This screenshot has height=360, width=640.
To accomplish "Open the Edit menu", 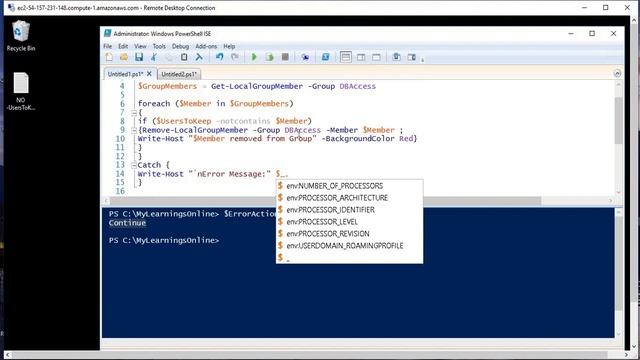I will [x=123, y=46].
